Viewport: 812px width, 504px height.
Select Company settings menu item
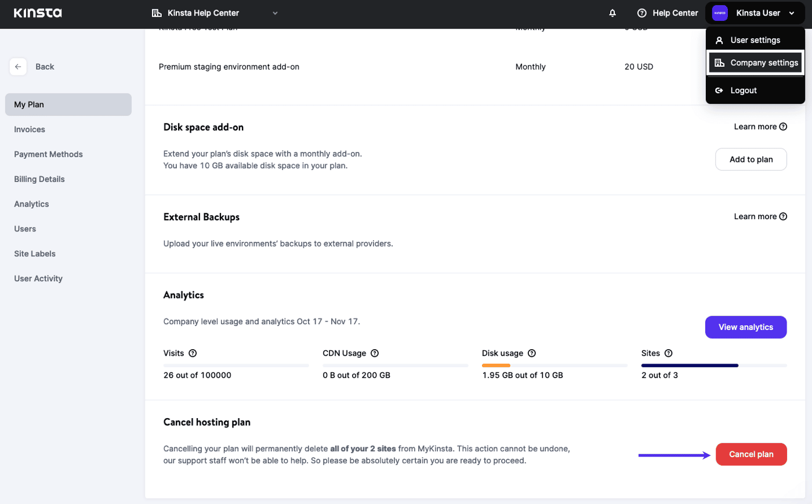(x=755, y=63)
